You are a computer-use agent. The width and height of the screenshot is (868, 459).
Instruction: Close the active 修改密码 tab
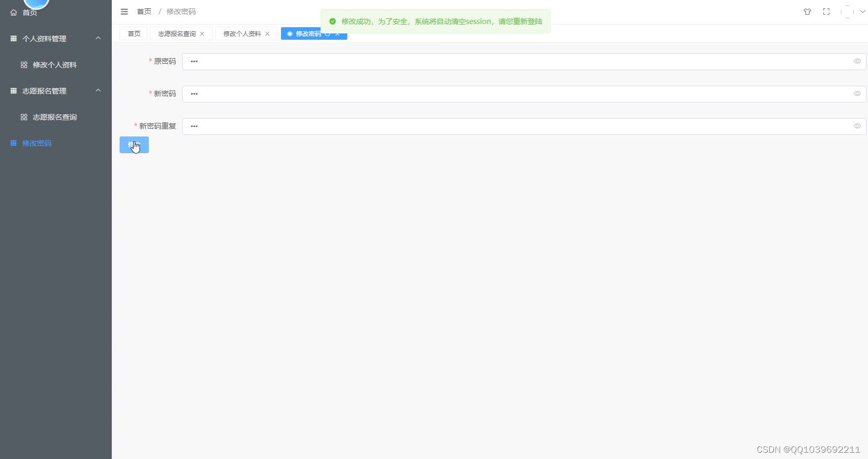[x=338, y=33]
